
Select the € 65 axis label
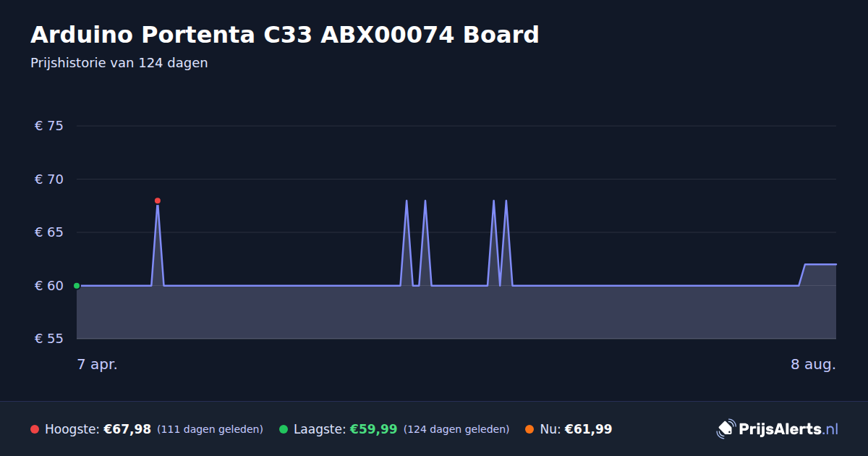[49, 232]
